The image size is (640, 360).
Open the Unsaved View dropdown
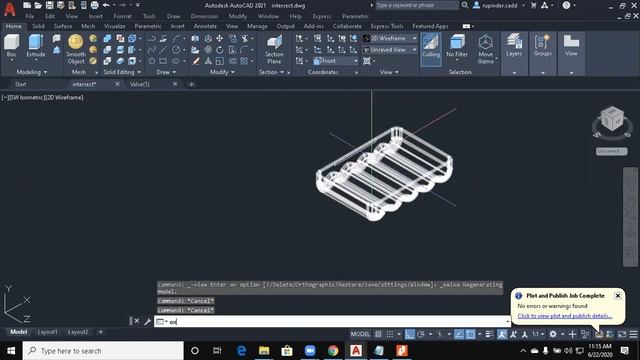(390, 50)
